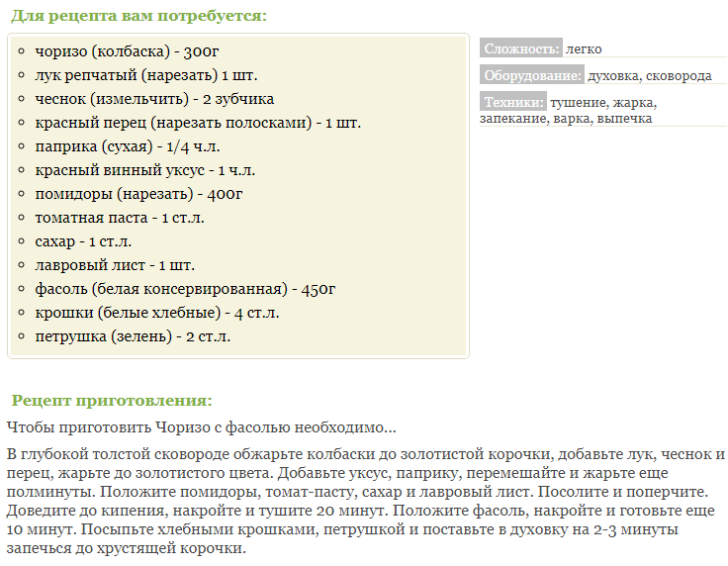728x566 pixels.
Task: Select the помидоры (нарезать) 400г line
Action: point(138,194)
